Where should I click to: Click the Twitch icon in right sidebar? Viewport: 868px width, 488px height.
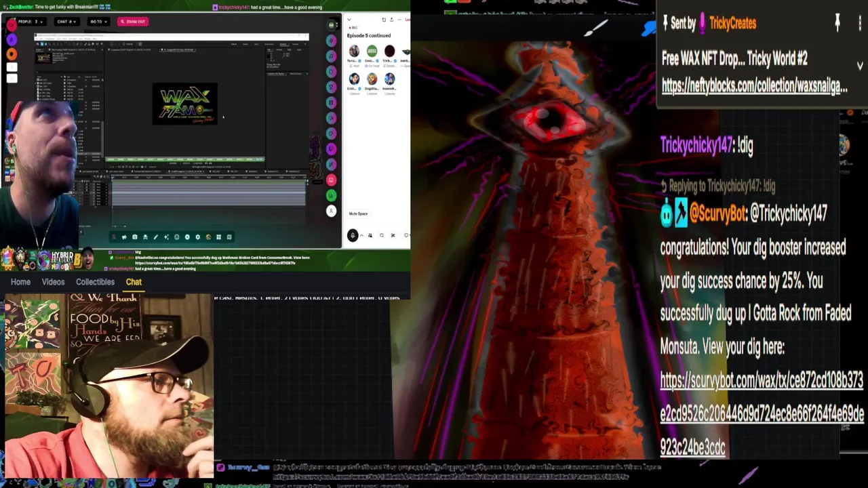click(331, 148)
